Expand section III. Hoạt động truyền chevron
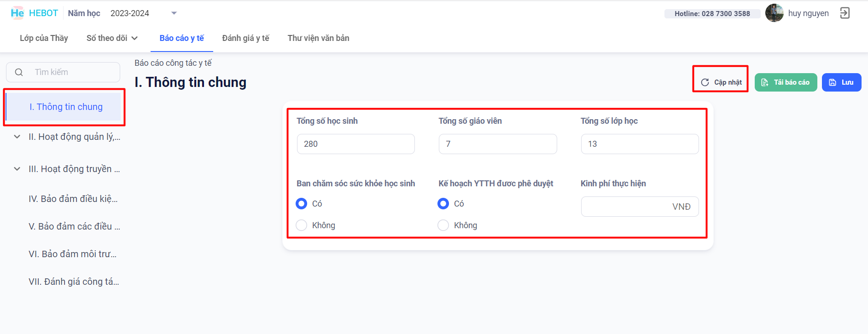The width and height of the screenshot is (868, 334). [17, 169]
